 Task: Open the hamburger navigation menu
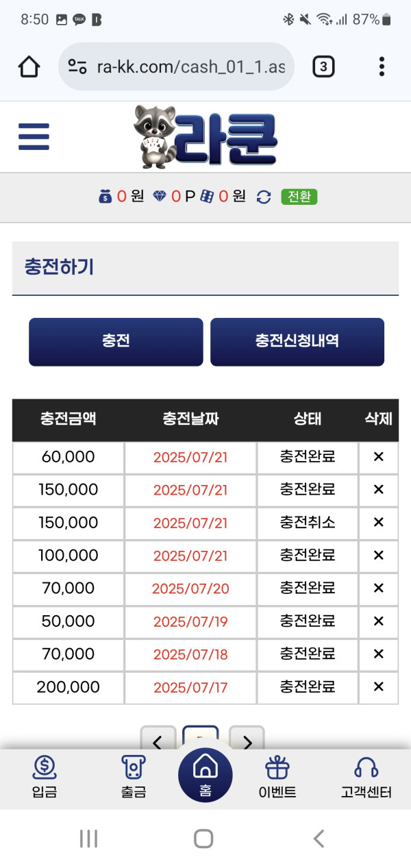click(x=34, y=137)
